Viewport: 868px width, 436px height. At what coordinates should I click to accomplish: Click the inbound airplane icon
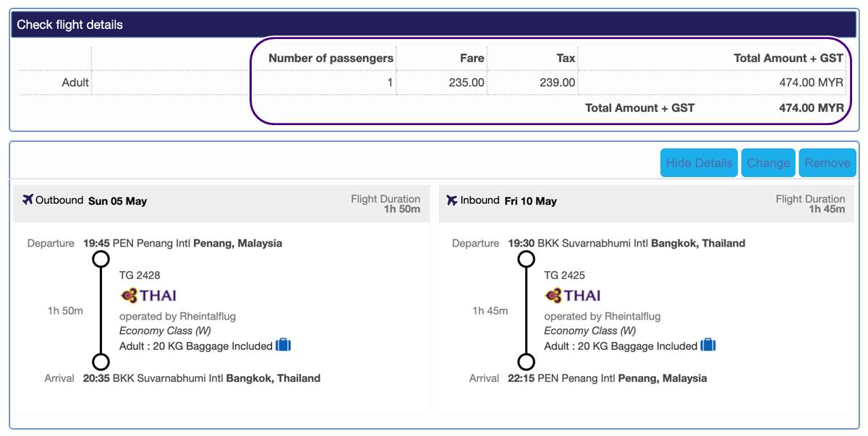452,200
